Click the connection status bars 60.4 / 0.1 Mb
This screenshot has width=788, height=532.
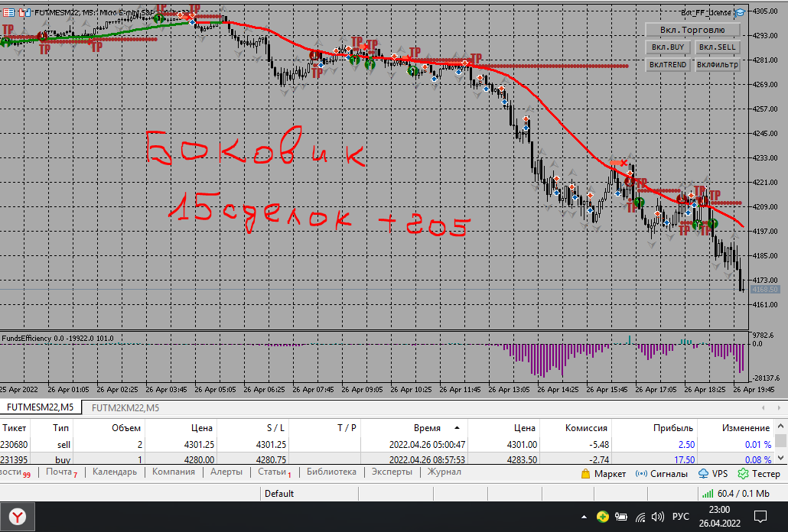pyautogui.click(x=736, y=494)
